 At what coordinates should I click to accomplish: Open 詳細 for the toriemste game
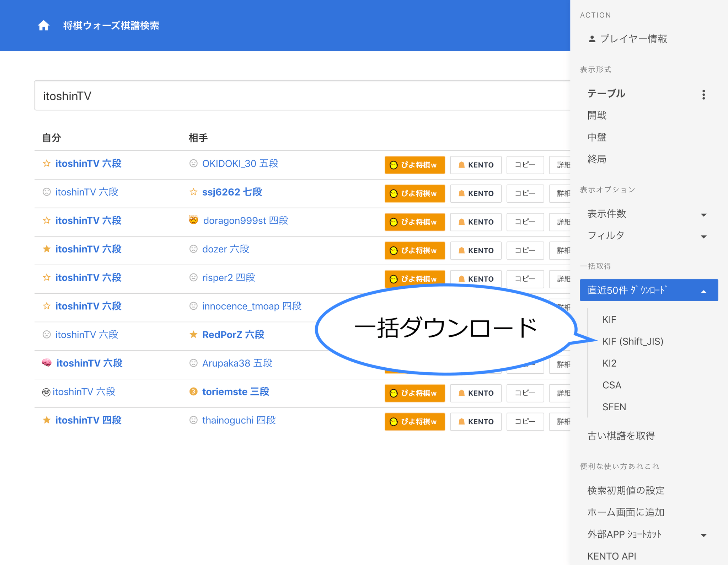[560, 393]
